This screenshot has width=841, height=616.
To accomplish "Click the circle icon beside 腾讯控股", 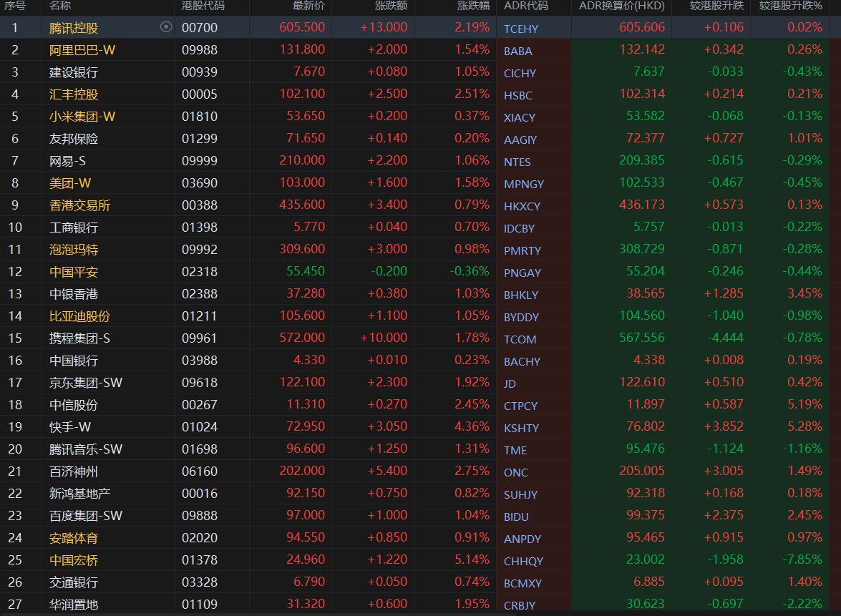I will [166, 27].
